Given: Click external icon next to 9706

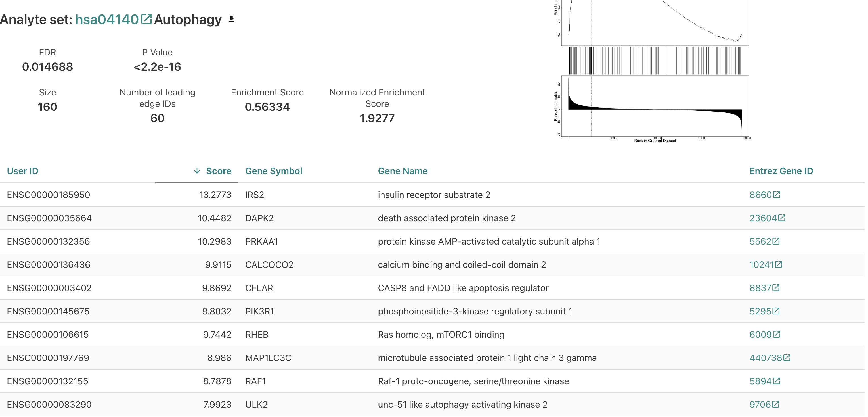Looking at the screenshot, I should click(776, 404).
